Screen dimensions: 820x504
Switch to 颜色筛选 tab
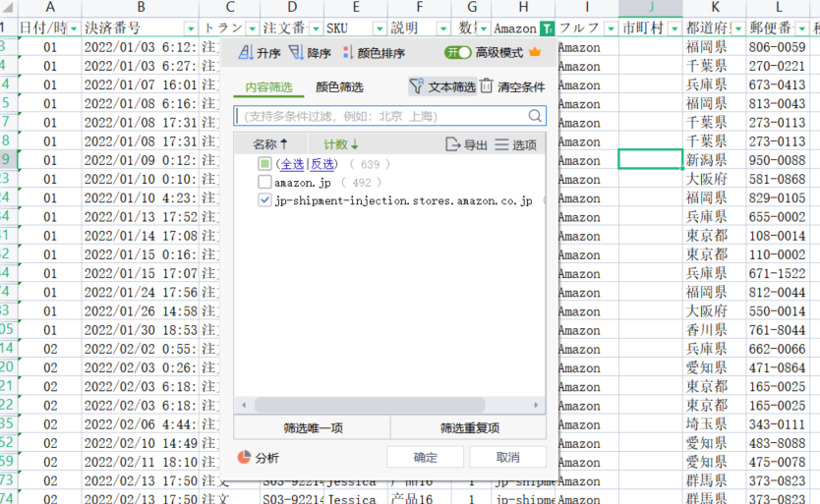coord(339,86)
